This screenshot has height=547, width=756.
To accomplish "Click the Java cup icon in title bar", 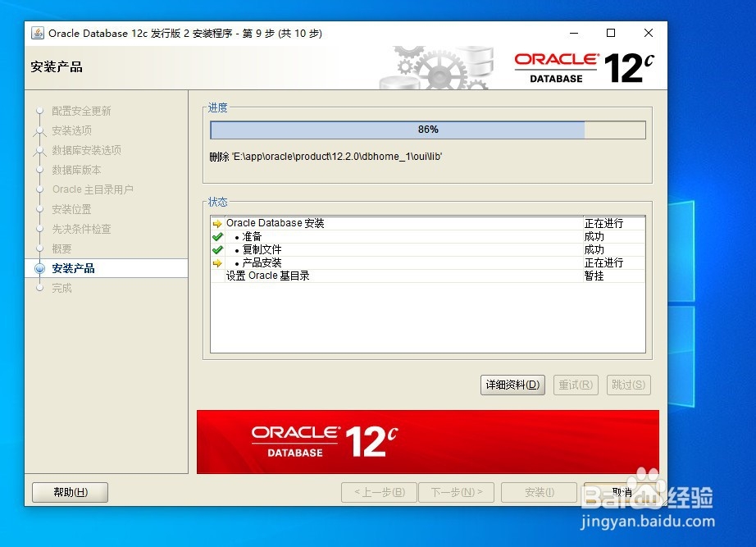I will tap(36, 33).
